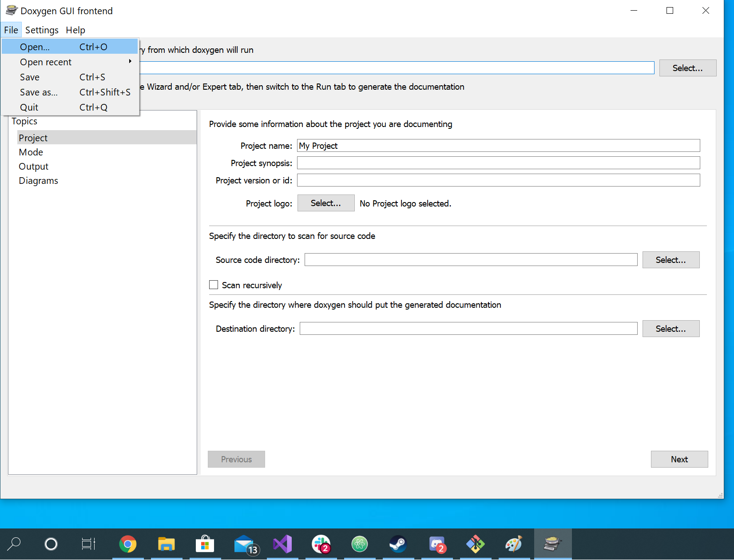Open the Settings menu

coord(42,30)
